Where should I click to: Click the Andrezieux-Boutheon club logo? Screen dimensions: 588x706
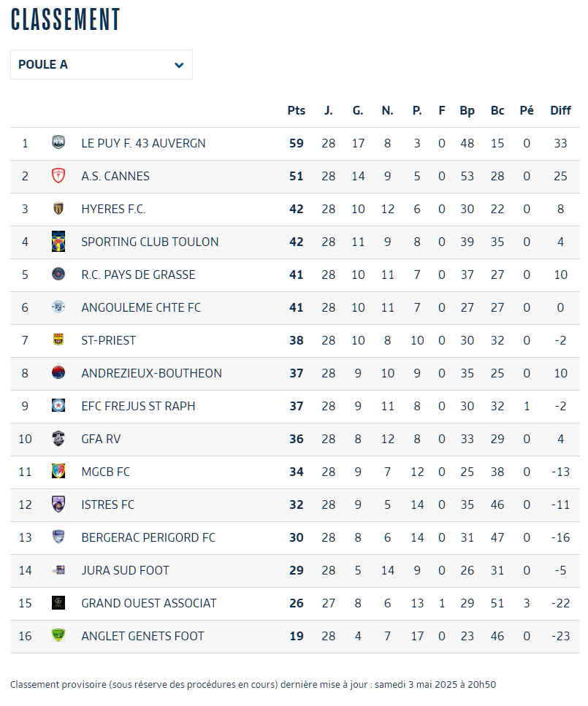[58, 373]
